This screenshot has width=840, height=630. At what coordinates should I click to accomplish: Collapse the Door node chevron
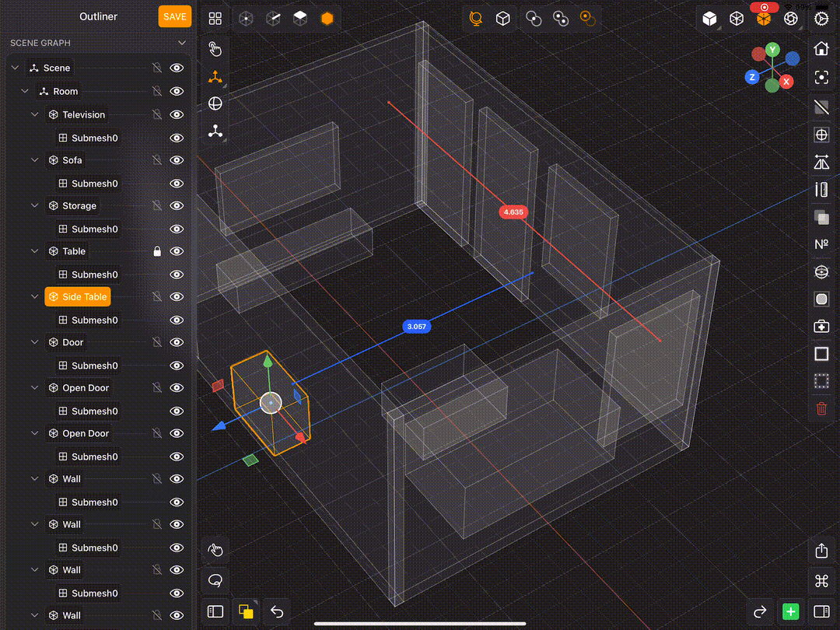click(x=35, y=342)
